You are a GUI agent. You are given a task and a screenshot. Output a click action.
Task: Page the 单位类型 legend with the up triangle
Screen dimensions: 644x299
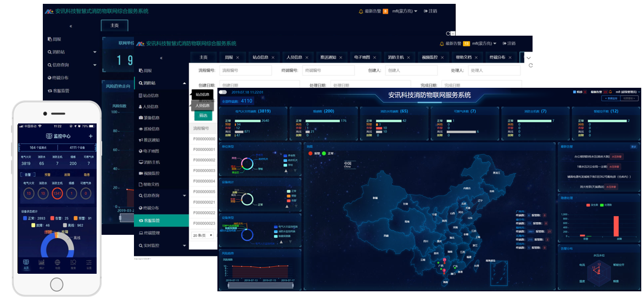point(286,171)
